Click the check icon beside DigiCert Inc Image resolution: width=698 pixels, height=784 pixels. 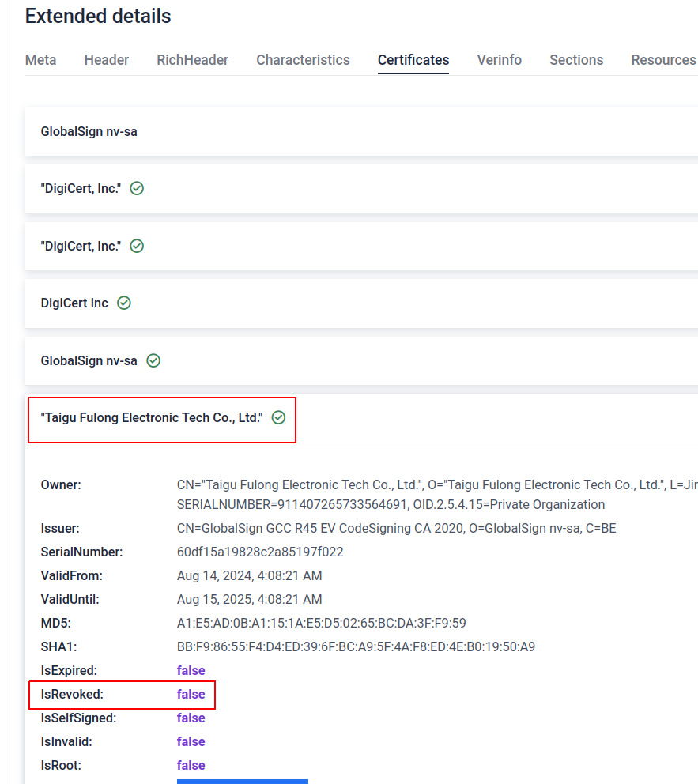point(124,303)
